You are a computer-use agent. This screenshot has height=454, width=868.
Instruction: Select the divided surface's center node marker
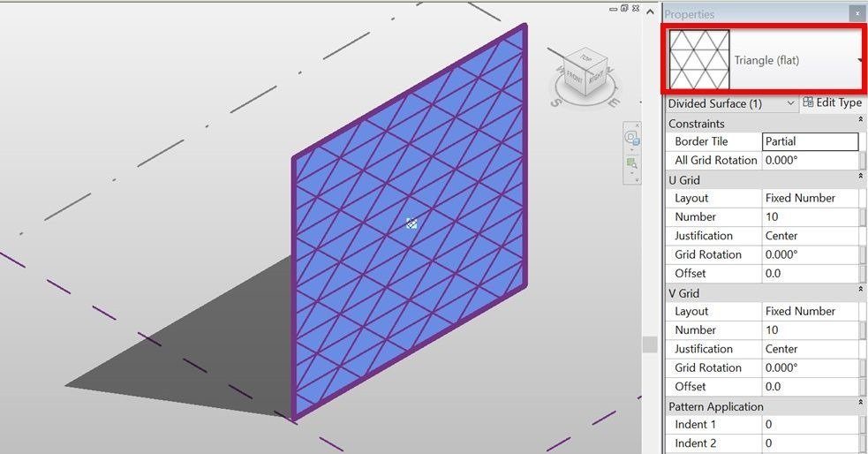411,223
